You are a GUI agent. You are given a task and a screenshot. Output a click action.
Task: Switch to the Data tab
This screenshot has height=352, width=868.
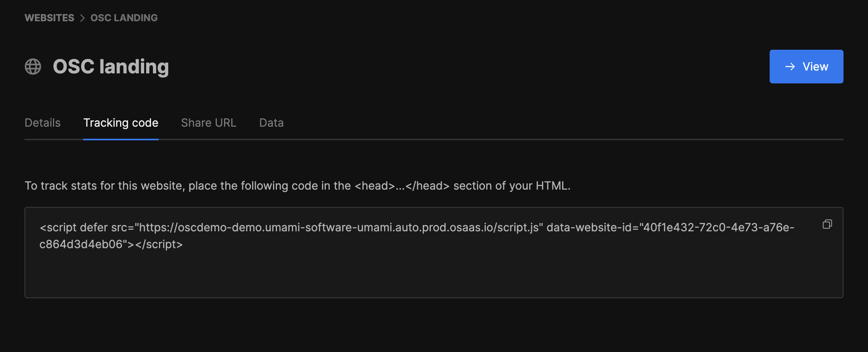(x=271, y=123)
